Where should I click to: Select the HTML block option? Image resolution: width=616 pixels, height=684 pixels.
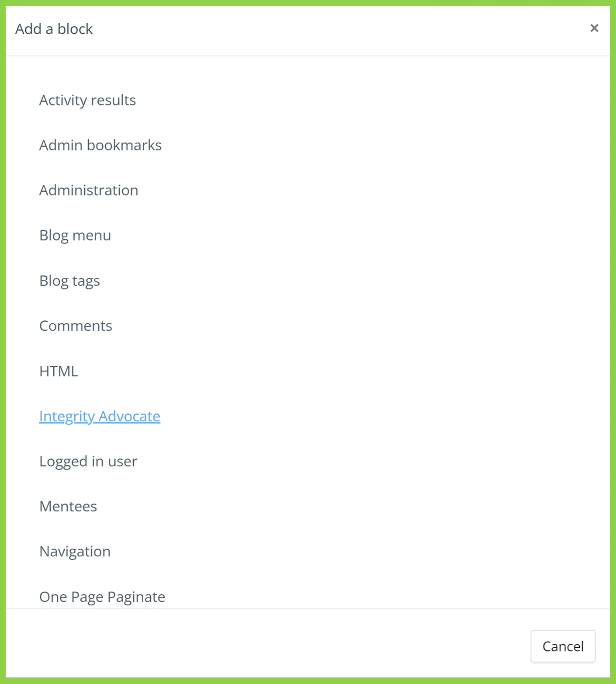(59, 371)
